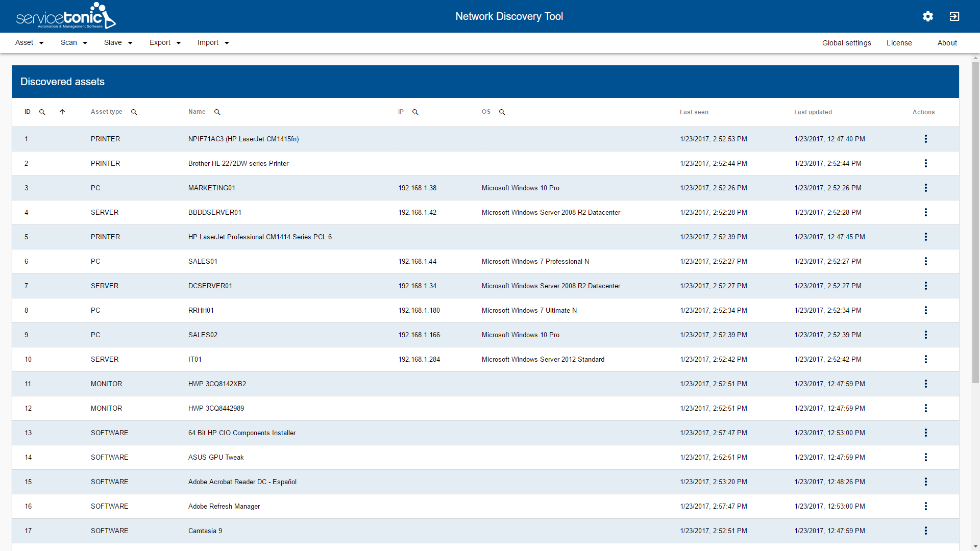Viewport: 980px width, 551px height.
Task: Select IP address 192.168.1.42
Action: 417,212
